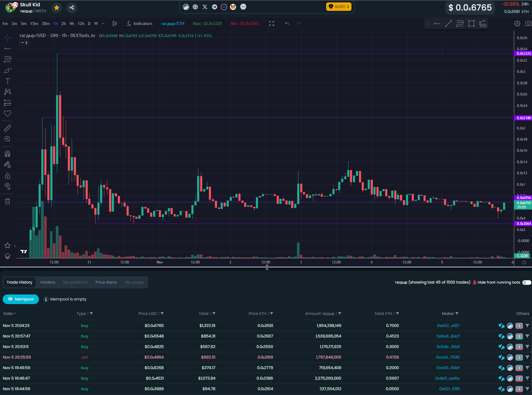
Task: Click the AUDIT: 2 badge
Action: [338, 7]
